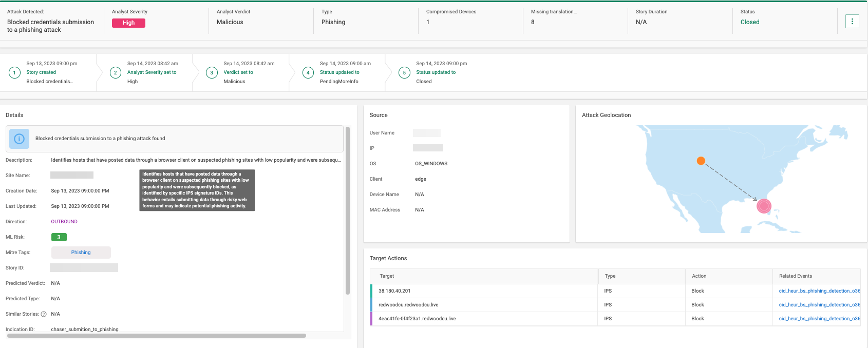868x348 pixels.
Task: Select timeline step 4 circle
Action: point(308,73)
